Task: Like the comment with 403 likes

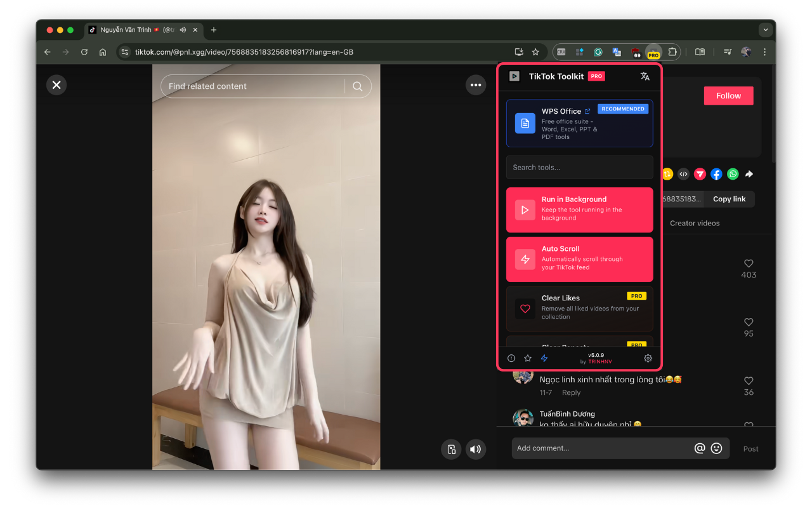Action: [749, 264]
